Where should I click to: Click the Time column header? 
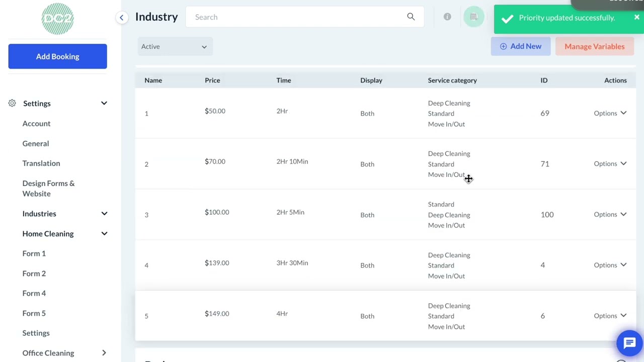tap(284, 80)
